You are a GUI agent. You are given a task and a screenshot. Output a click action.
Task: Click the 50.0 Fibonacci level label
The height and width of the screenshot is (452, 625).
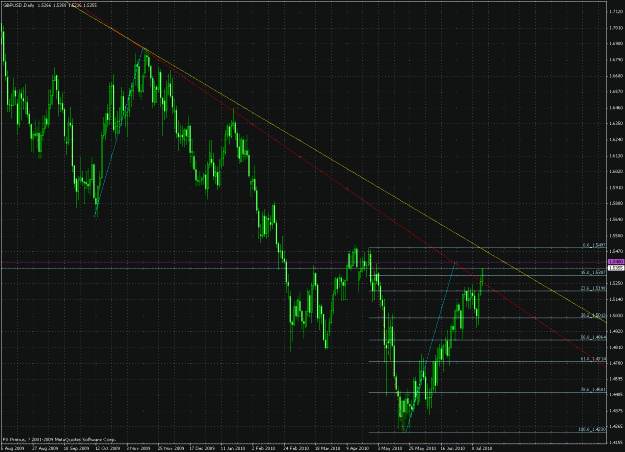click(593, 337)
